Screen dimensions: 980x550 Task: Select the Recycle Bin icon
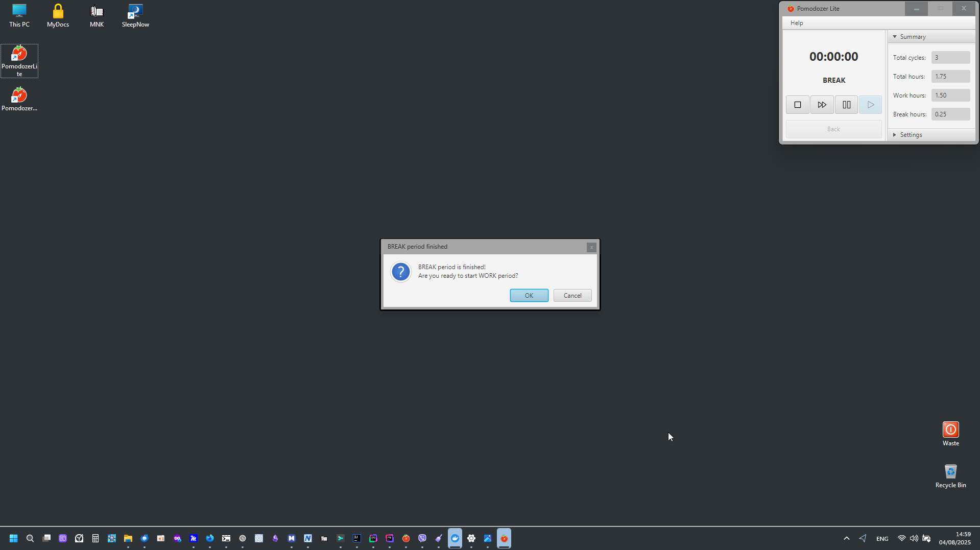950,475
